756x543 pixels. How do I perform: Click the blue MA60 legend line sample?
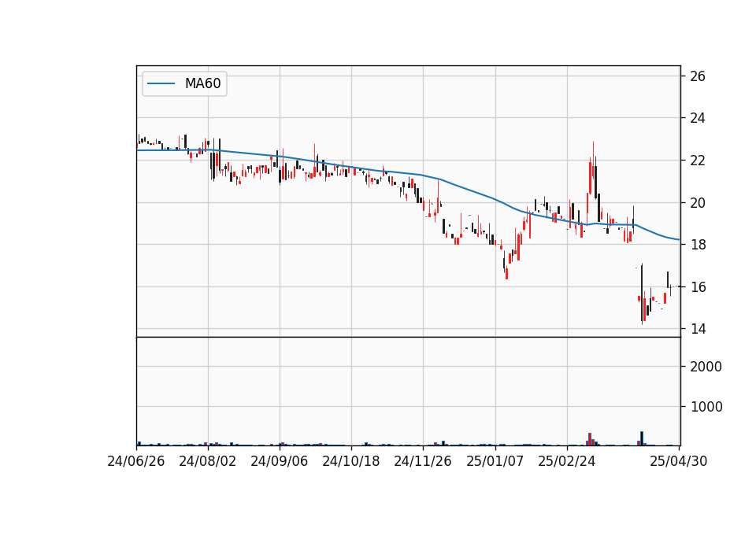tap(161, 83)
